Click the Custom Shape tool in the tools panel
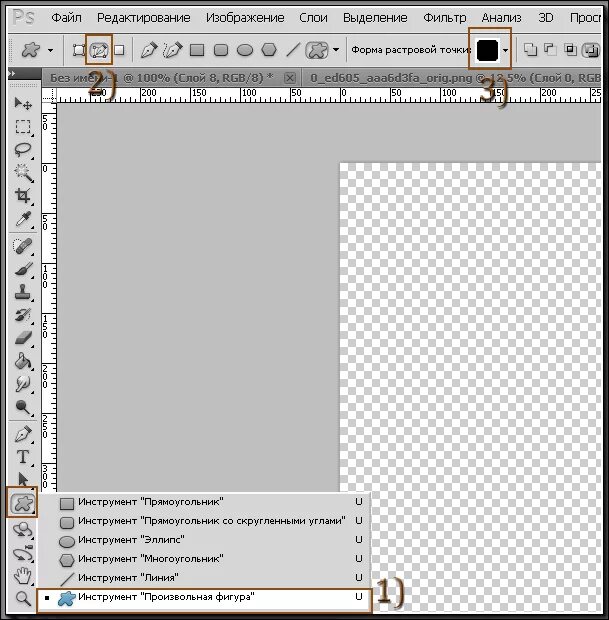 click(23, 503)
